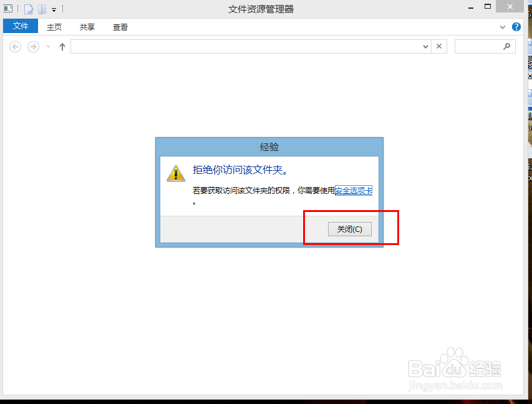Viewport: 532px width, 404px height.
Task: Click inside the search input field
Action: pyautogui.click(x=480, y=46)
